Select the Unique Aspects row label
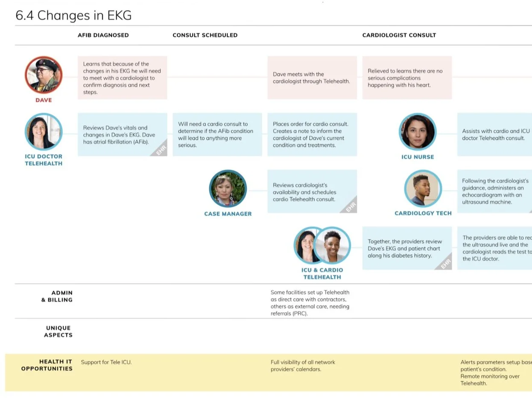 click(58, 331)
